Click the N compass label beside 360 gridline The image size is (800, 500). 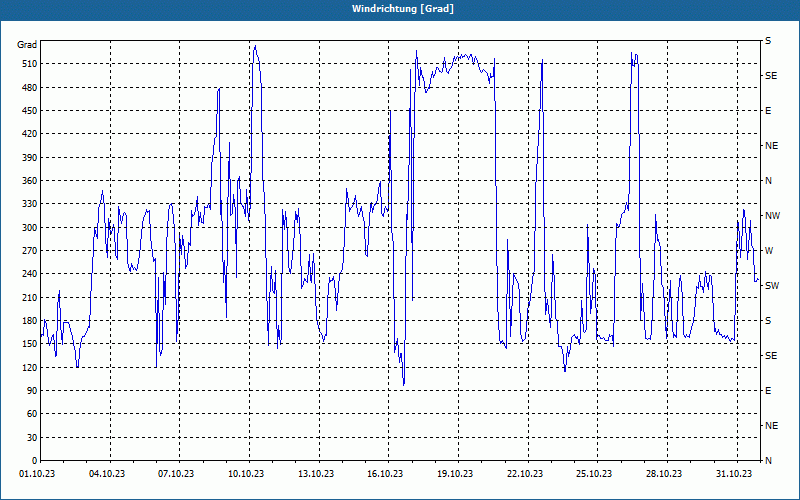[x=768, y=181]
